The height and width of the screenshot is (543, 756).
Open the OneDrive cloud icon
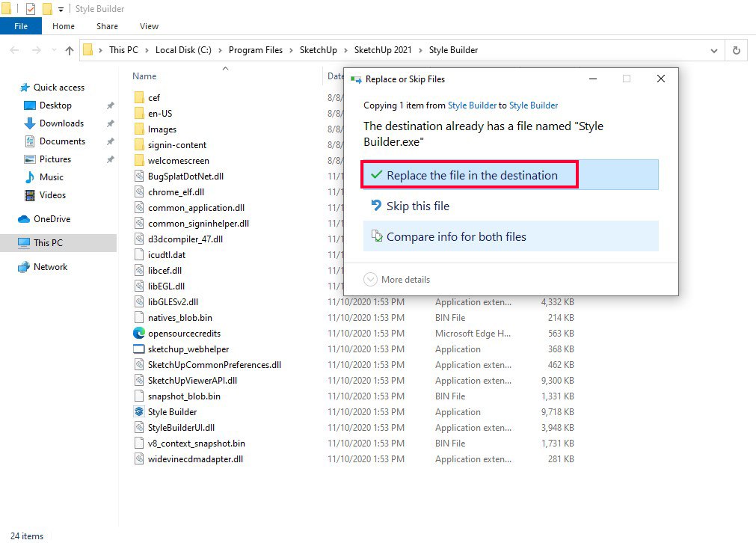tap(24, 219)
